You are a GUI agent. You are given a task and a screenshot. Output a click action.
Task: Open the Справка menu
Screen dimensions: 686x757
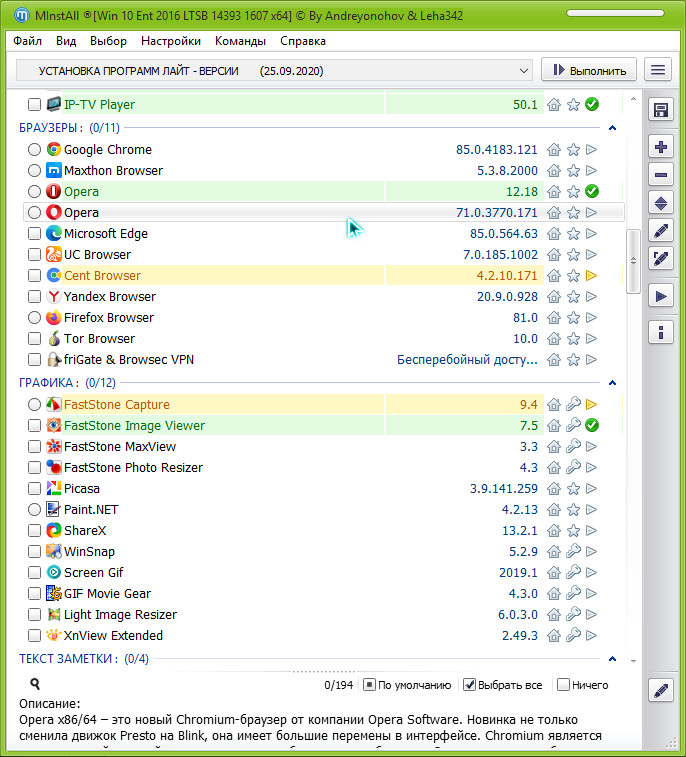pos(303,41)
